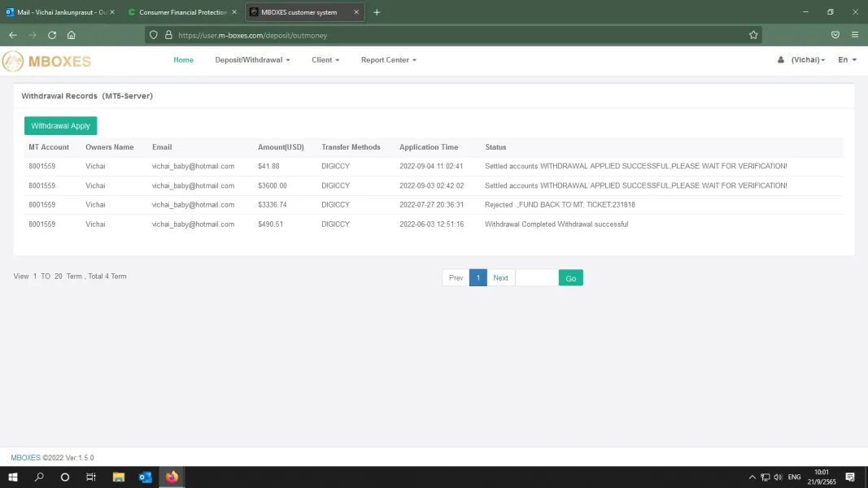Click the green Go pagination button

[x=571, y=277]
